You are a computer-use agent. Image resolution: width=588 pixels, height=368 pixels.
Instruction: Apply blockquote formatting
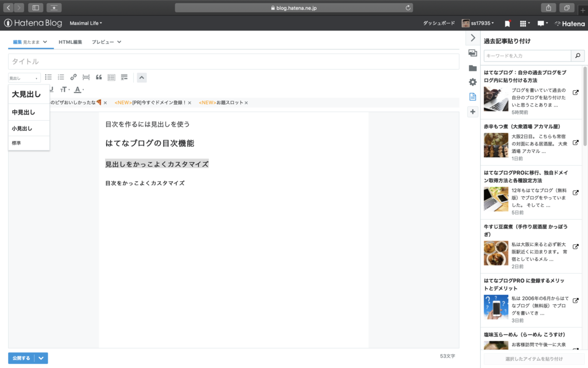click(x=99, y=78)
